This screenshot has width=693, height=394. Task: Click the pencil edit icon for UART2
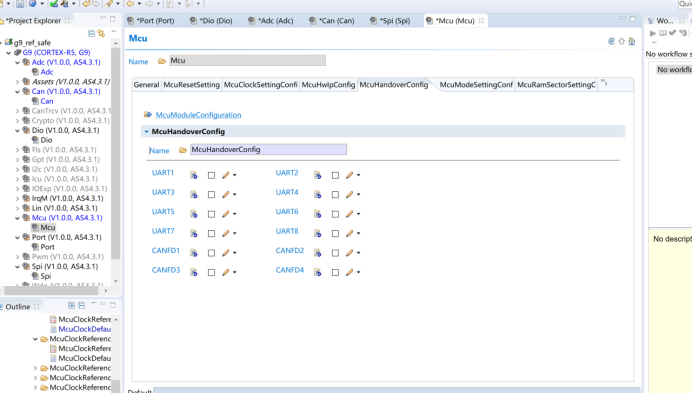pos(349,175)
